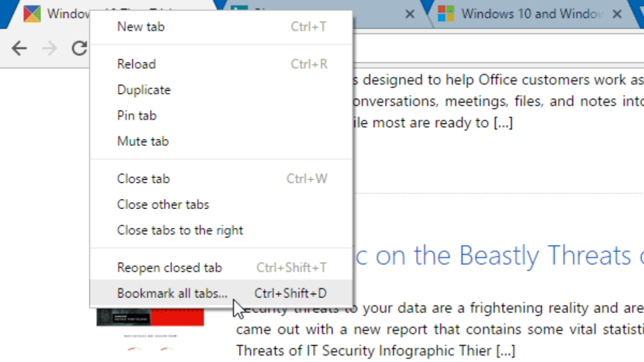Open the "Beastly Threats" article headline link
This screenshot has height=362, width=644.
483,255
